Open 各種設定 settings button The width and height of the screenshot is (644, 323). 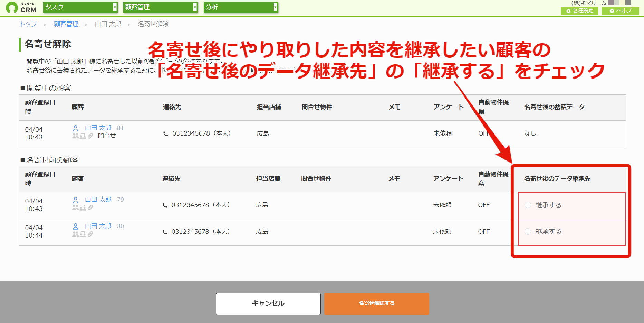[x=579, y=11]
